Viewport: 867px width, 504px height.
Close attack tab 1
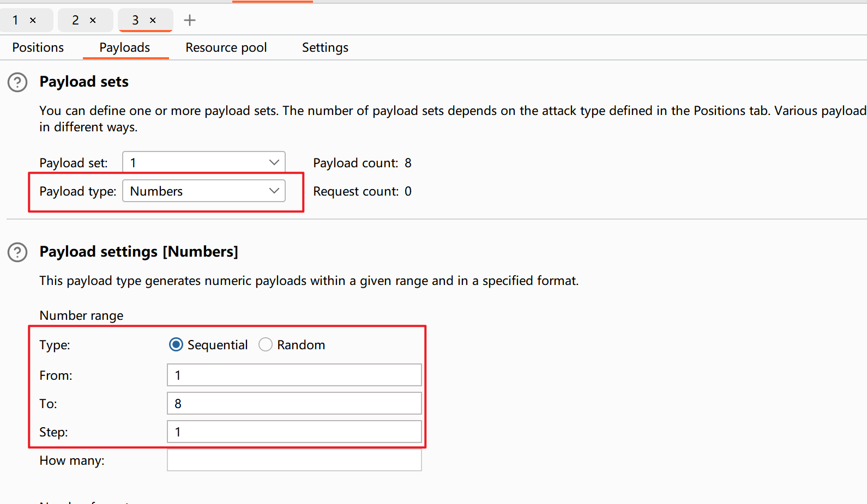[x=33, y=20]
